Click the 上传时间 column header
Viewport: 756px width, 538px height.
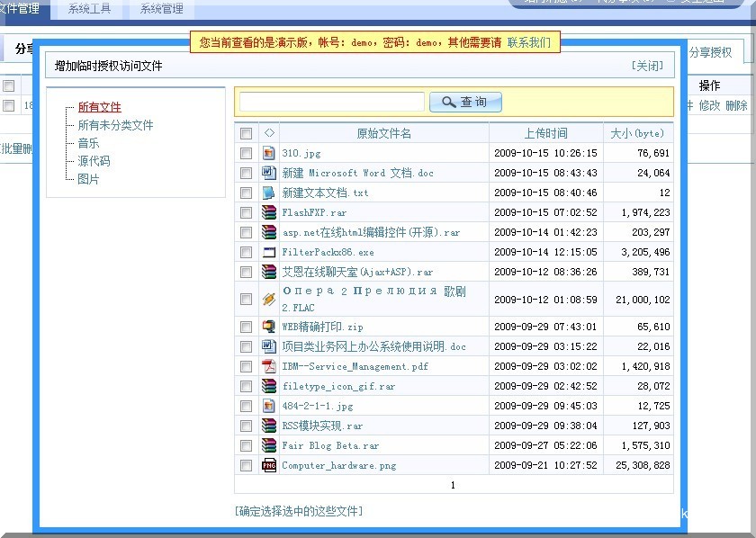tap(545, 133)
